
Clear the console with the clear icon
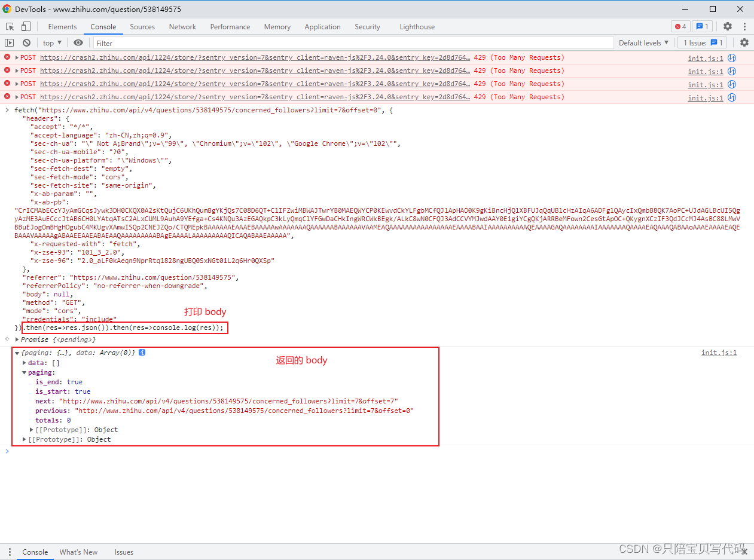(x=26, y=42)
